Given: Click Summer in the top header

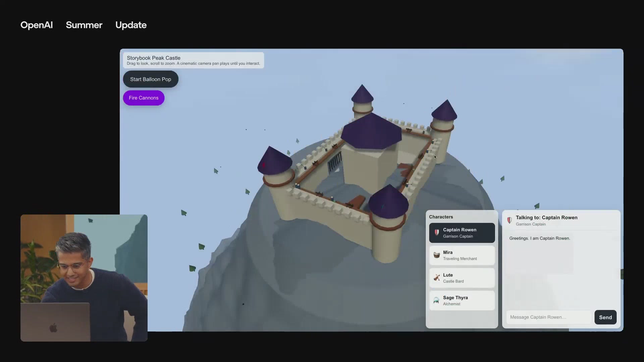Looking at the screenshot, I should click(84, 25).
